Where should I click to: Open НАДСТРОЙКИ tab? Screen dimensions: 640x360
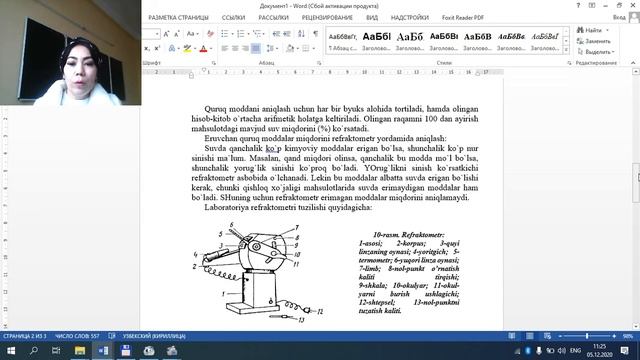[410, 18]
